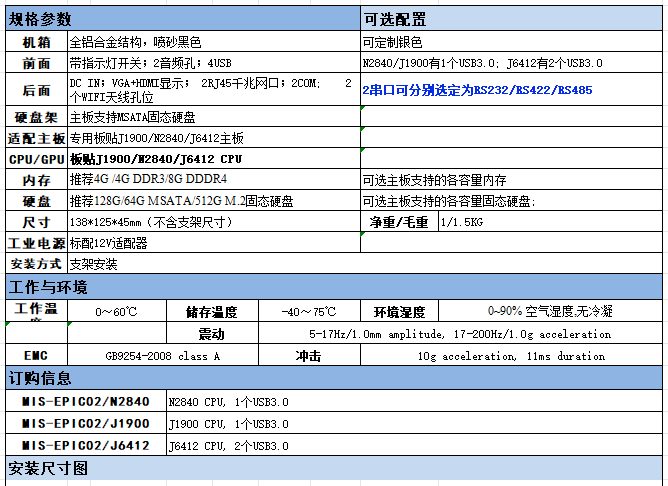This screenshot has width=668, height=486.
Task: Click the cell 带指示灯开关；2音频孔；4USB
Action: [x=214, y=63]
